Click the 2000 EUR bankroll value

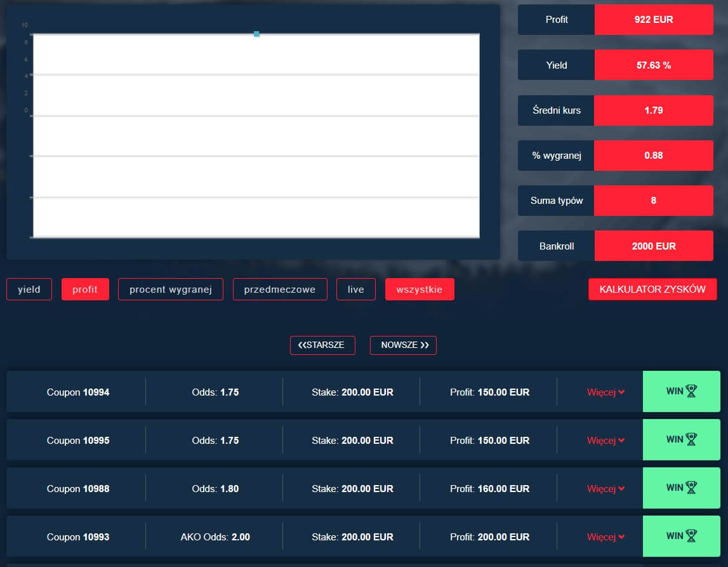653,246
